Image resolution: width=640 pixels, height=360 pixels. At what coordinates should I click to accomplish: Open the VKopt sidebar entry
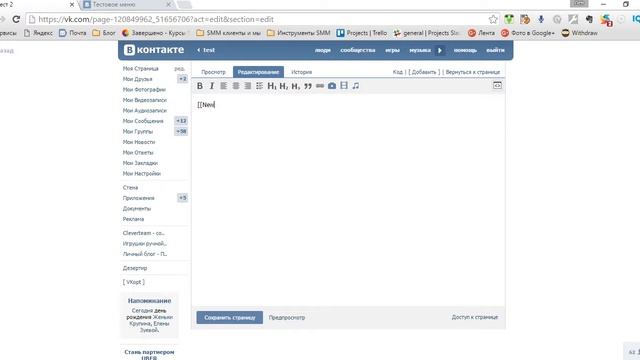click(x=133, y=282)
